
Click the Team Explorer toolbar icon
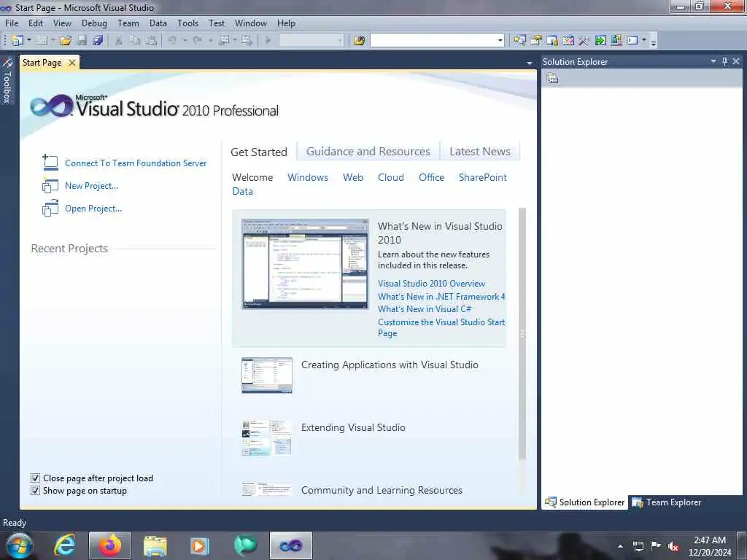tap(616, 41)
